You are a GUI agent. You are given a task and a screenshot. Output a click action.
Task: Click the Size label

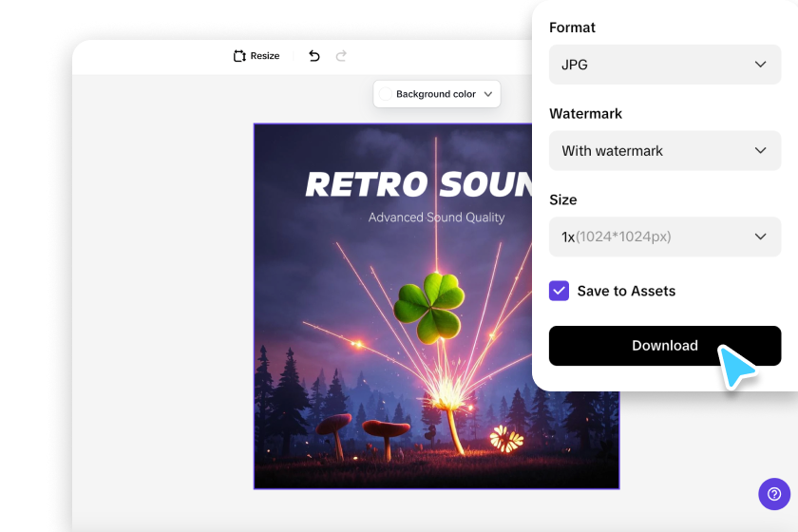[x=562, y=199]
